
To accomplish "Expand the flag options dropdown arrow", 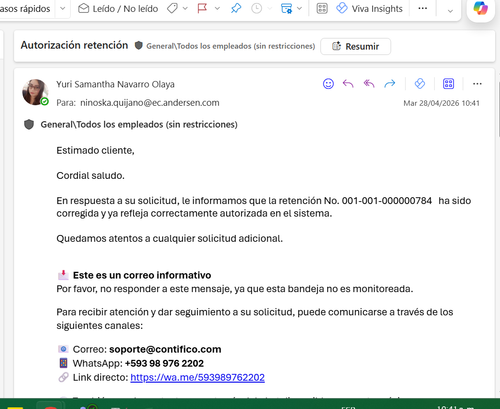I will (217, 8).
